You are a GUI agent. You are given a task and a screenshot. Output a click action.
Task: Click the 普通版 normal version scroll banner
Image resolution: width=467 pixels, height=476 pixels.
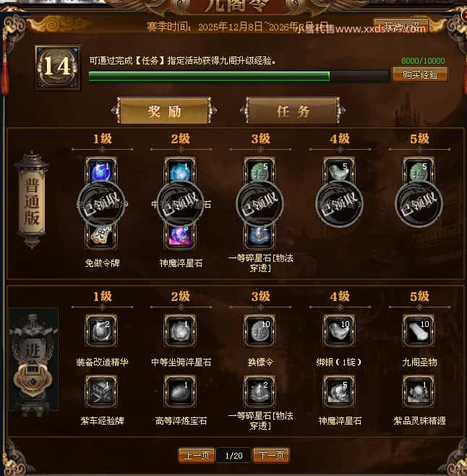pos(32,200)
